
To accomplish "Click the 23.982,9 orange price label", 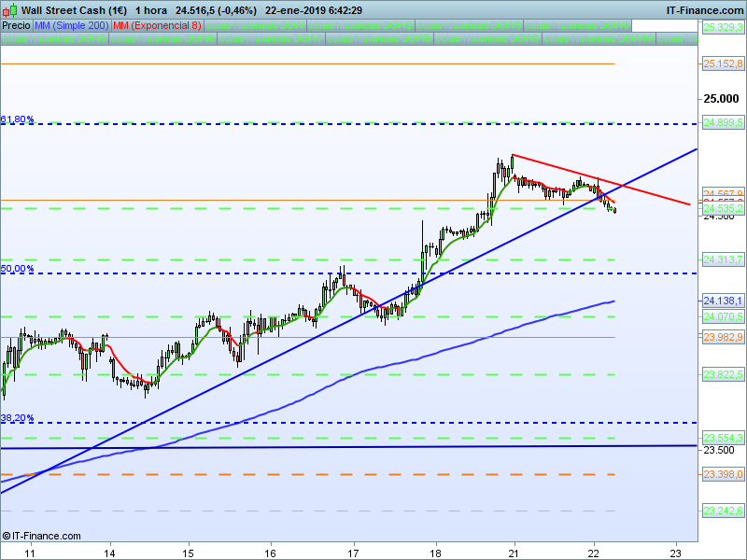I will click(723, 337).
